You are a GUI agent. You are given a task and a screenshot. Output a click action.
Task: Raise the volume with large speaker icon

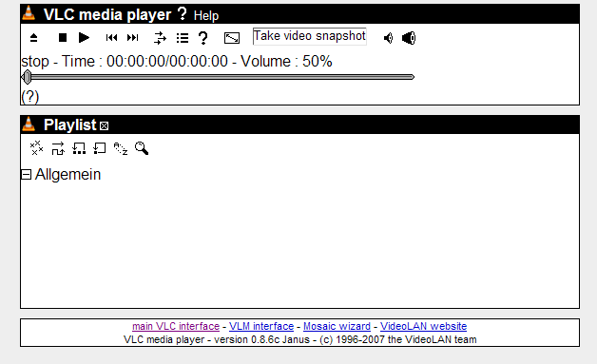pyautogui.click(x=409, y=38)
